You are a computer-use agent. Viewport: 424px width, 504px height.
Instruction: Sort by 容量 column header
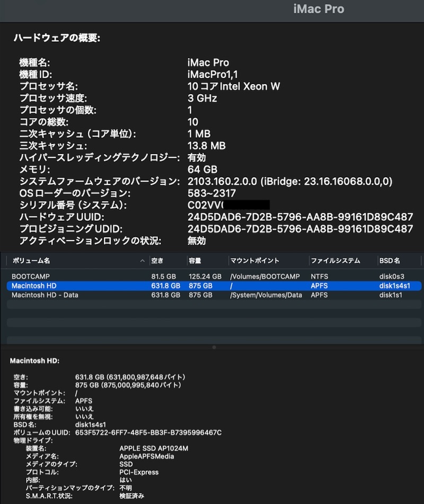point(195,261)
